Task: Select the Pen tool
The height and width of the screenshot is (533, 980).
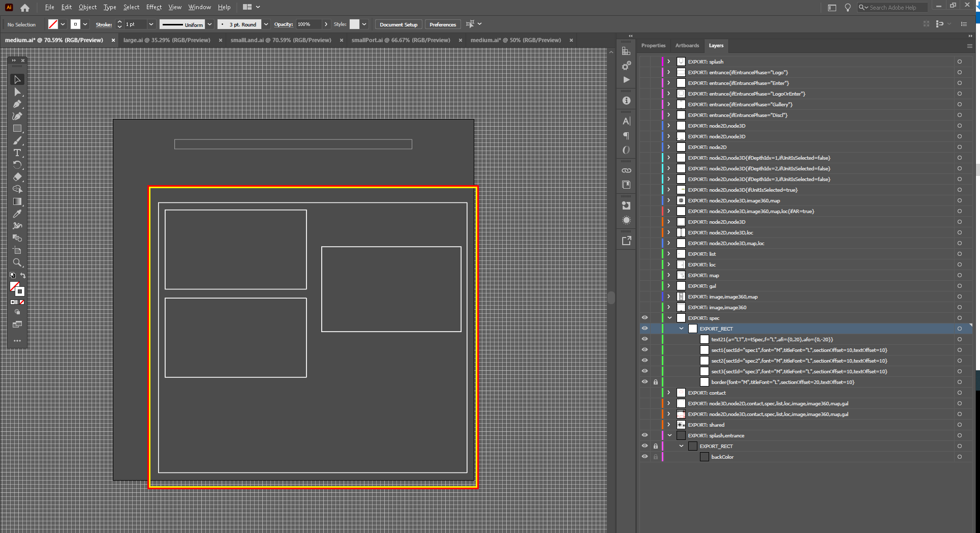Action: pos(17,104)
